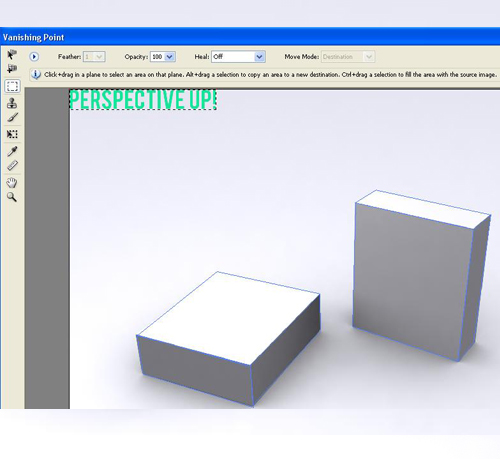The image size is (500, 459).
Task: Select the Stamp tool
Action: (12, 103)
